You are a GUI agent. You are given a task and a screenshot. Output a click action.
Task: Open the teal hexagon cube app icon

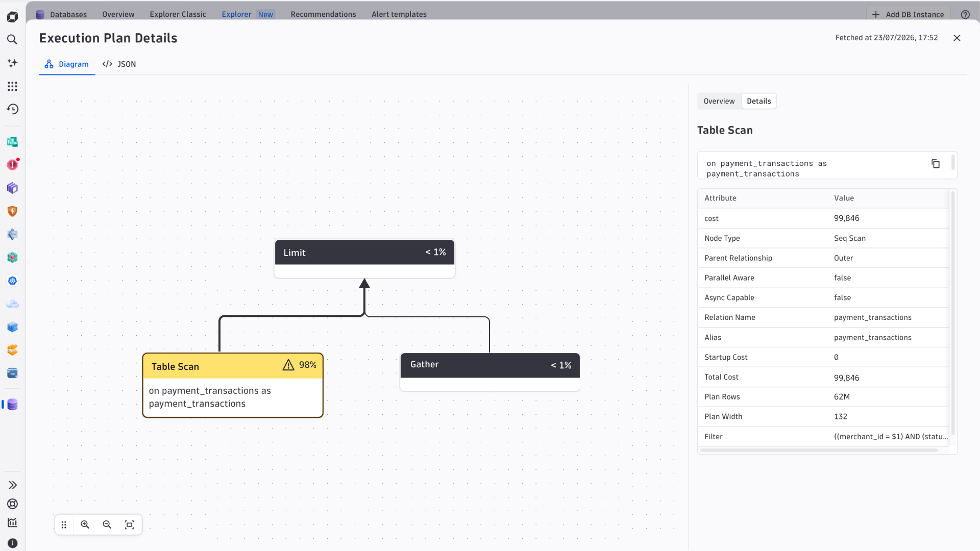pos(12,258)
